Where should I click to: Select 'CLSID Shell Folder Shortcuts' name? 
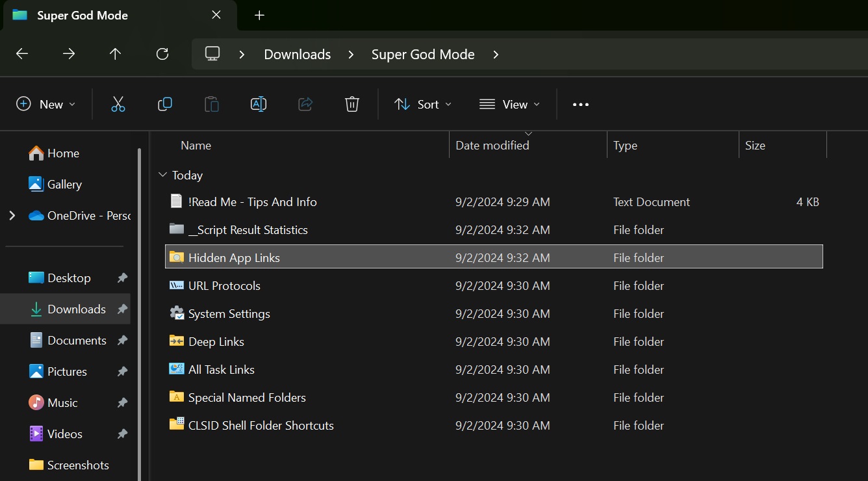[x=261, y=425]
